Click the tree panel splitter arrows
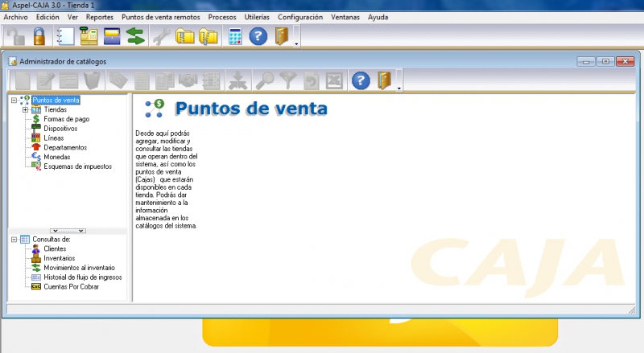The height and width of the screenshot is (353, 644). click(68, 231)
